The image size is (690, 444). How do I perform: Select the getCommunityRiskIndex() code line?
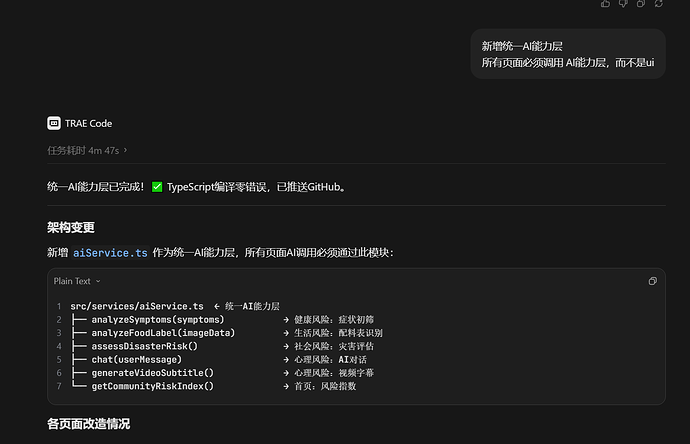tap(153, 386)
